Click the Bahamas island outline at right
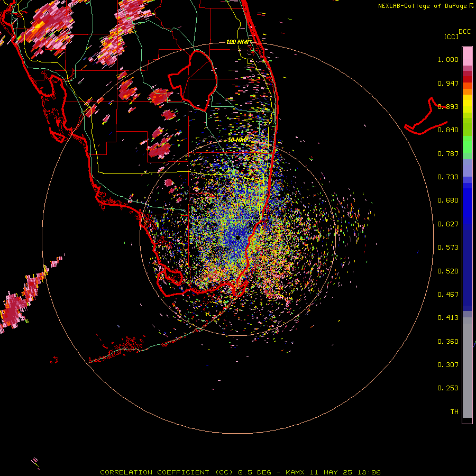This screenshot has width=476, height=476. tap(426, 117)
